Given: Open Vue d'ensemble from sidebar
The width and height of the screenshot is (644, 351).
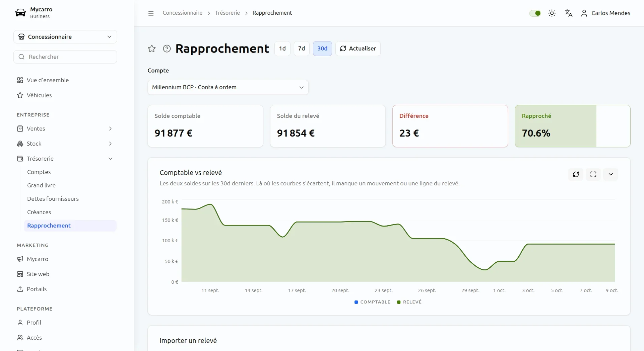Looking at the screenshot, I should coord(65,80).
